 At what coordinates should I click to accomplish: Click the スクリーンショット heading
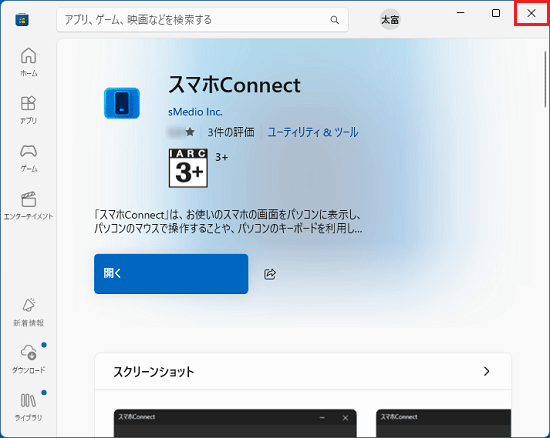click(x=154, y=372)
